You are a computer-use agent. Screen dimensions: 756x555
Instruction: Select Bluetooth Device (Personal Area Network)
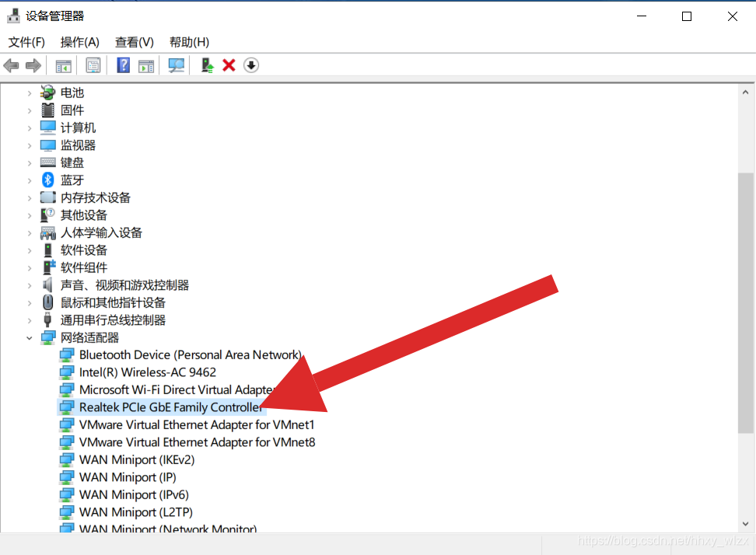[x=190, y=355]
